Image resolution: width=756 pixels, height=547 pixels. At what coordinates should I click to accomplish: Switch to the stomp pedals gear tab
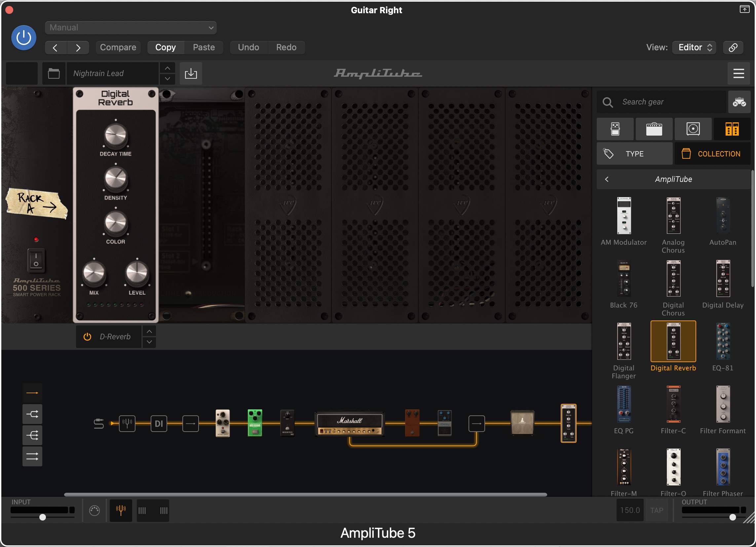tap(615, 129)
